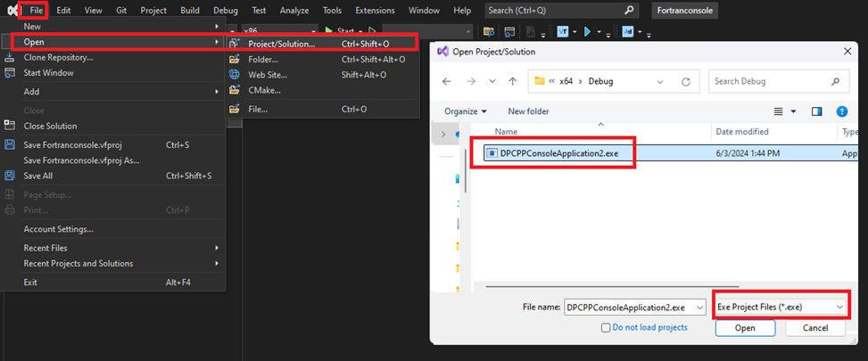The height and width of the screenshot is (361, 868).
Task: Refresh the Debug folder listing
Action: [686, 81]
